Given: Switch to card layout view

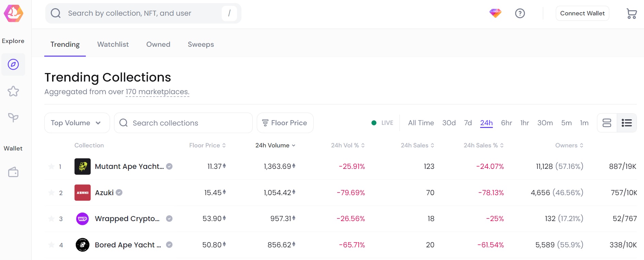Looking at the screenshot, I should point(607,123).
